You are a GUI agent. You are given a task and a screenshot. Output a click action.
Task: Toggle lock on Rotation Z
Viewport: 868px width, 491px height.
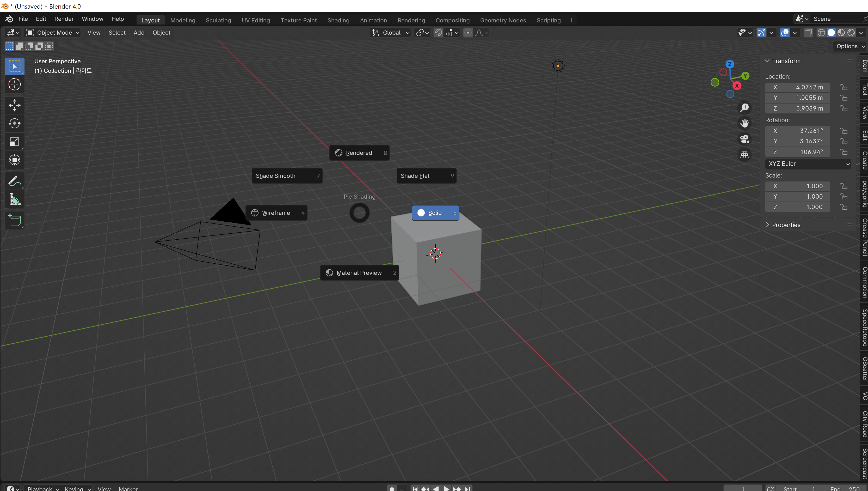(844, 152)
